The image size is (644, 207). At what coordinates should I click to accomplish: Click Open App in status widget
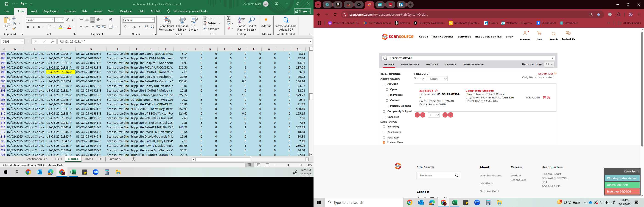point(631,171)
